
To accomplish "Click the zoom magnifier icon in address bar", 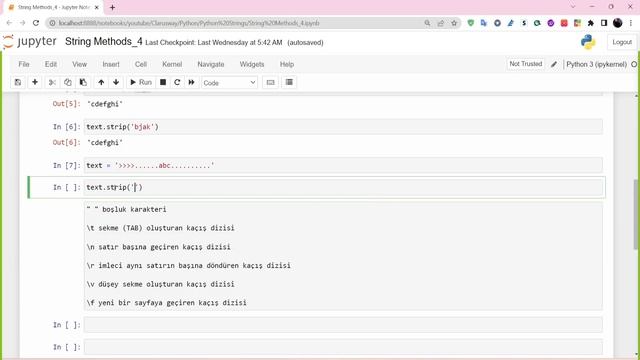I will (427, 23).
